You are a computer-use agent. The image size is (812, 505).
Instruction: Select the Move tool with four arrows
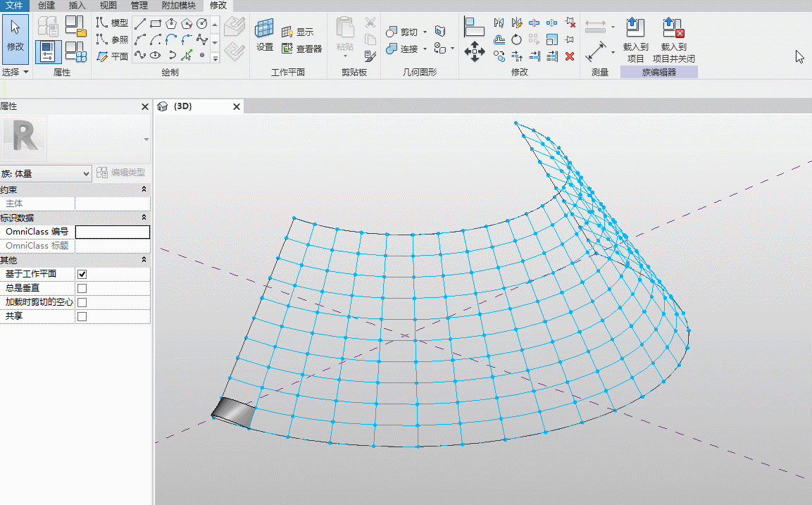coord(475,52)
